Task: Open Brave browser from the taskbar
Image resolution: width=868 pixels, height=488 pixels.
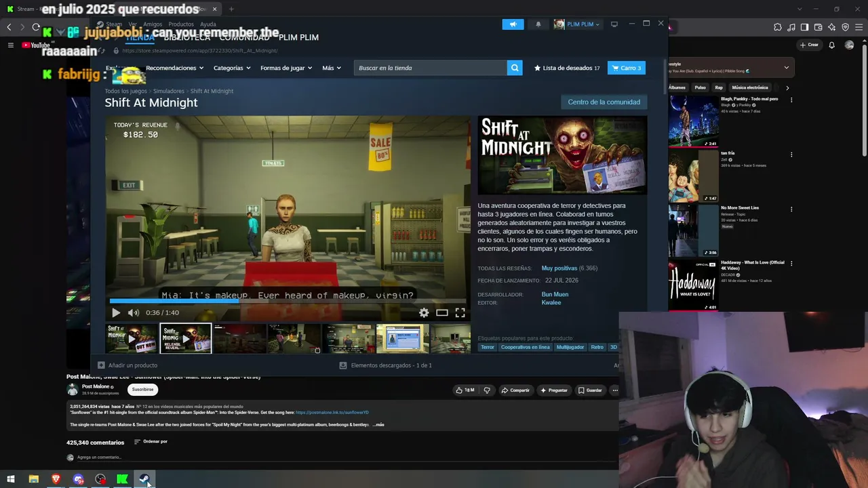Action: (x=56, y=479)
